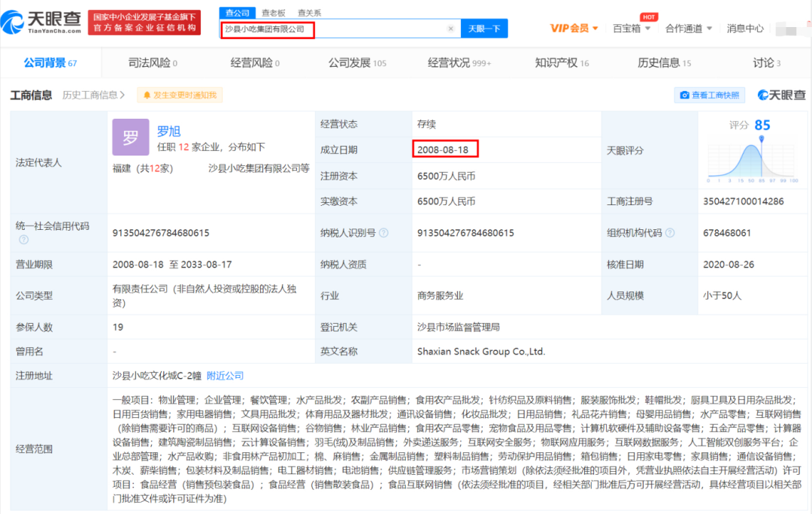Click the 天眼查 logo in the header
Viewport: 812px width, 514px height.
(41, 22)
